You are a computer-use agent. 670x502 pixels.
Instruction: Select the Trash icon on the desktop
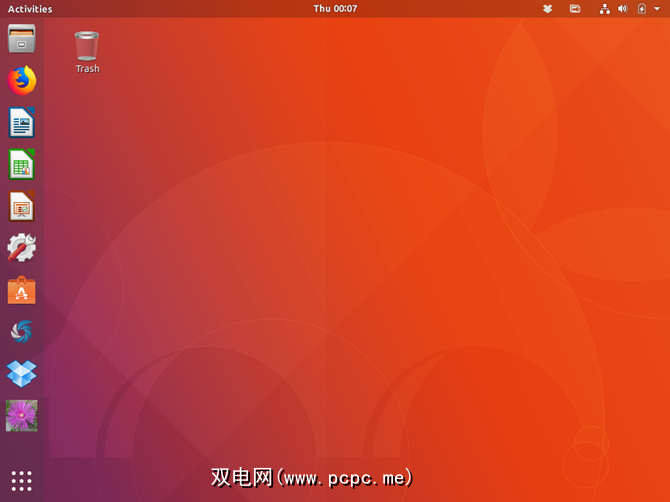tap(87, 47)
